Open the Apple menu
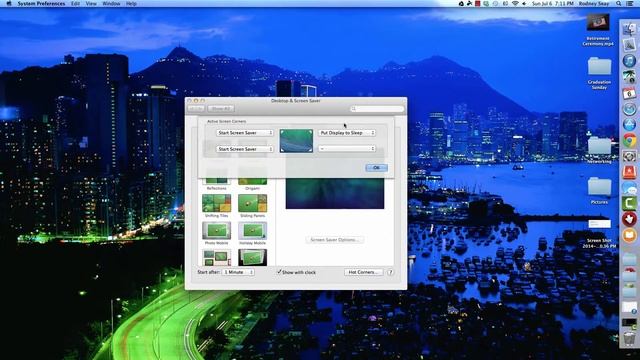 pyautogui.click(x=9, y=4)
